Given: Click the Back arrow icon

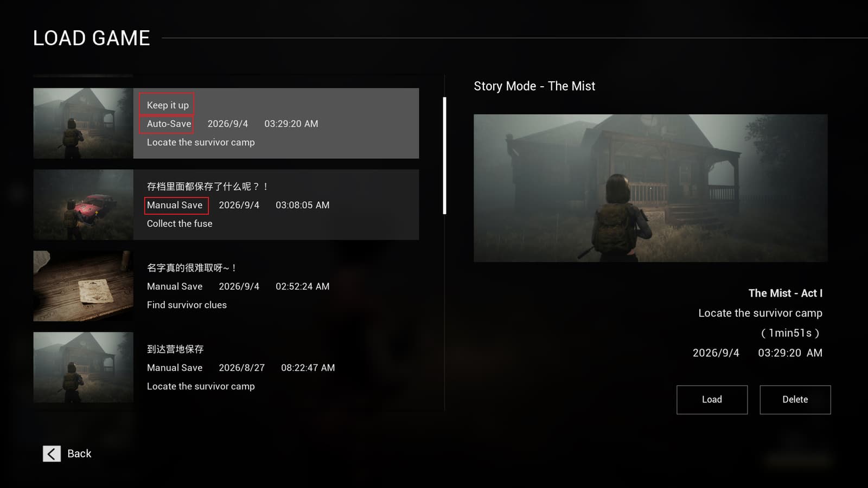Looking at the screenshot, I should point(52,454).
